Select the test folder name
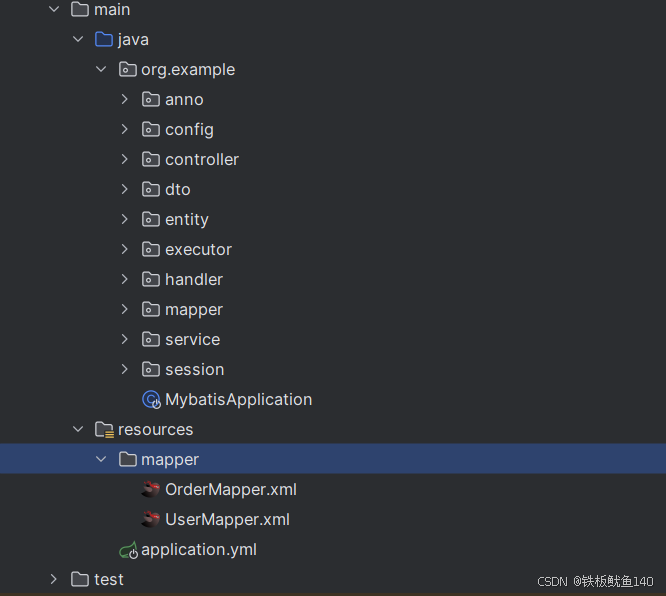Screen dimensions: 666x596 [109, 580]
